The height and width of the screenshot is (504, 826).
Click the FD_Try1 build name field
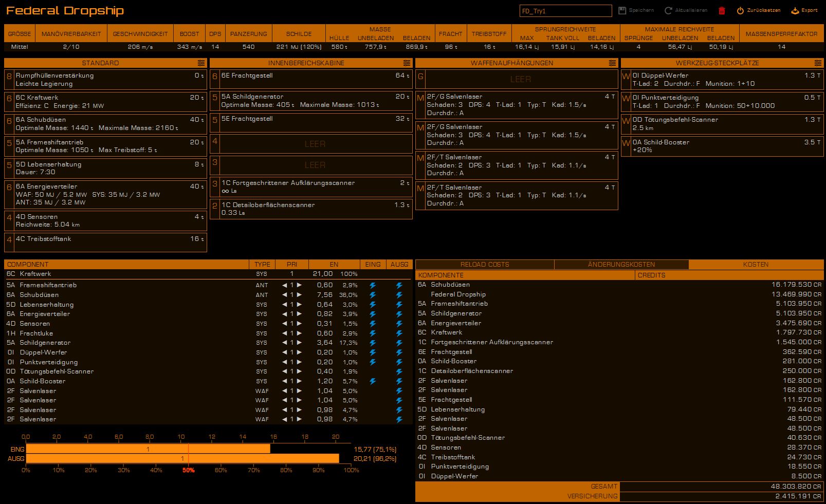coord(565,11)
